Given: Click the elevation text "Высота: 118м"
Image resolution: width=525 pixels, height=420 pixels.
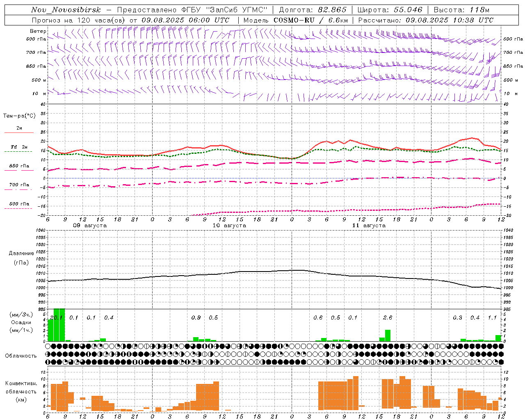Looking at the screenshot, I should click(x=461, y=10).
